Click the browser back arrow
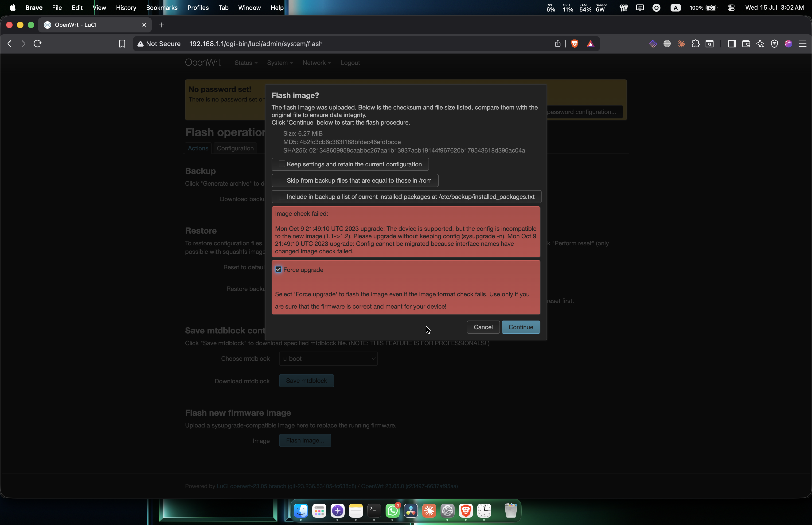Image resolution: width=812 pixels, height=525 pixels. tap(10, 44)
